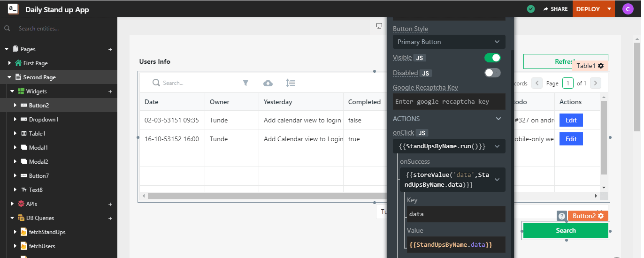Click the Appsmith logo icon
The width and height of the screenshot is (644, 258).
13,9
